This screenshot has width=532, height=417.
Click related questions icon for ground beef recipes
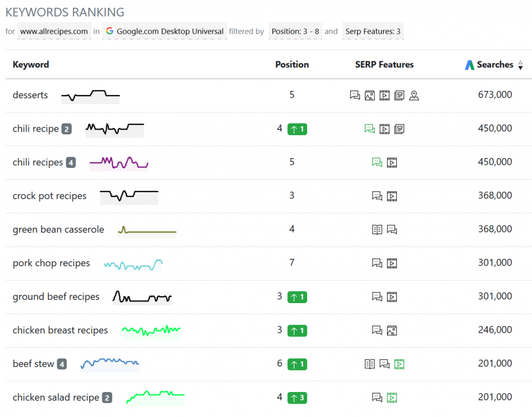tap(377, 296)
